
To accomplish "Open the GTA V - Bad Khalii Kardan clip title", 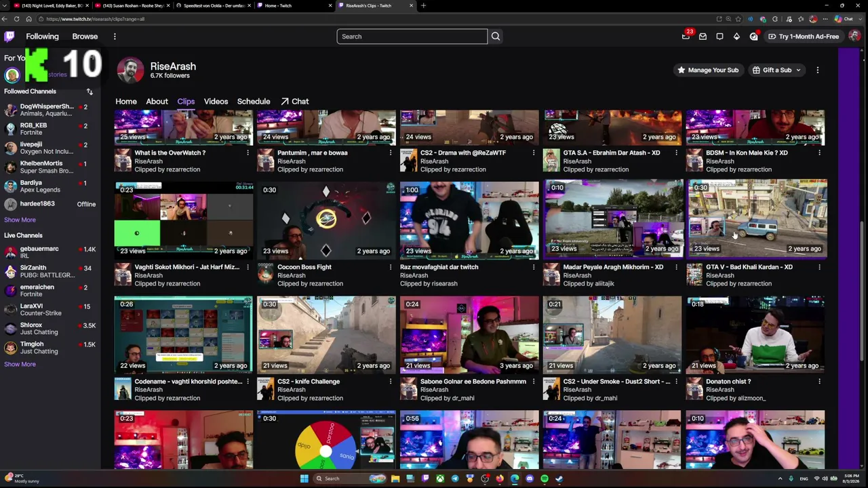I will coord(749,267).
